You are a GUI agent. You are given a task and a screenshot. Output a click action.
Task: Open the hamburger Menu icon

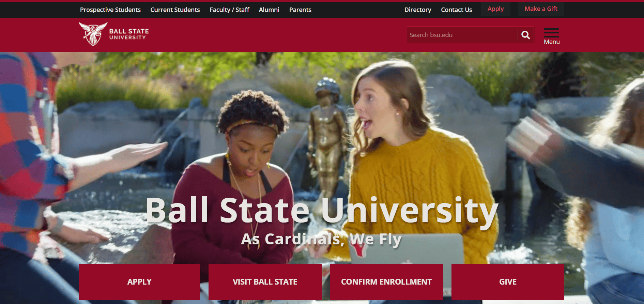coord(551,33)
